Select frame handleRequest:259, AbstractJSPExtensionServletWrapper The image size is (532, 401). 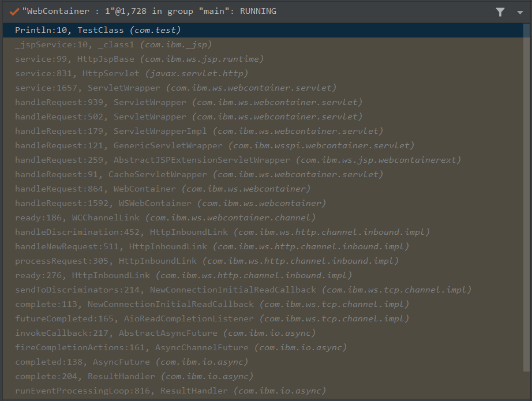point(263,160)
